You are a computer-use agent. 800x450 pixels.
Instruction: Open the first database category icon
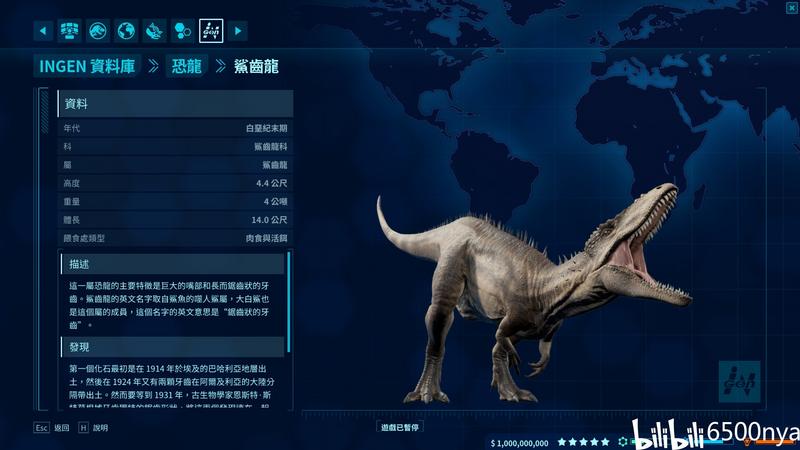point(69,31)
